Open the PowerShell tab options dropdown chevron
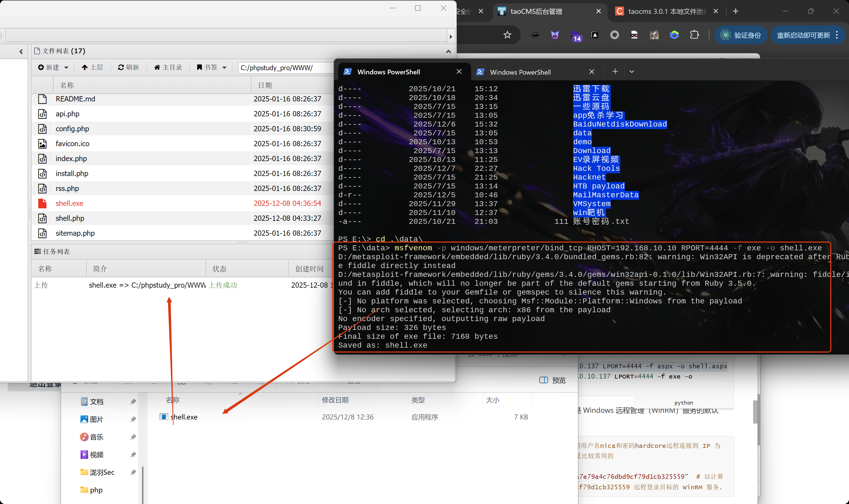This screenshot has height=504, width=849. coord(632,72)
